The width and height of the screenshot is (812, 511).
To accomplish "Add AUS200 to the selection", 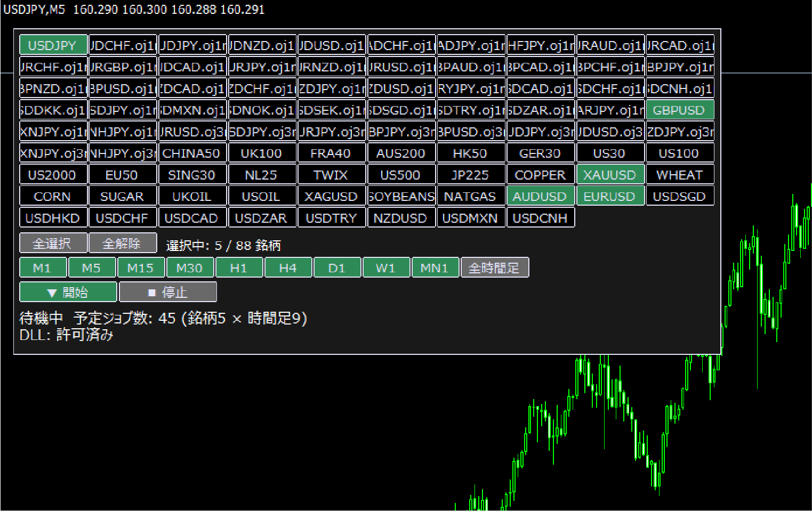I will coord(401,153).
